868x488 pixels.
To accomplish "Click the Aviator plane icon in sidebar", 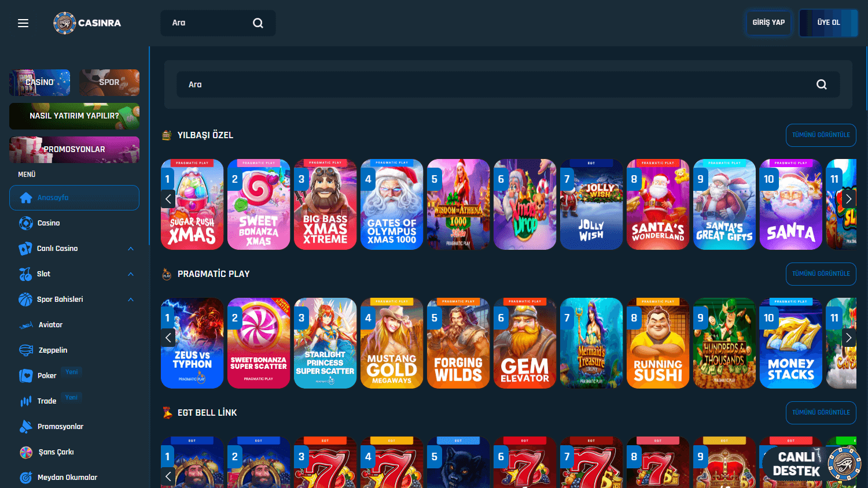I will coord(25,324).
